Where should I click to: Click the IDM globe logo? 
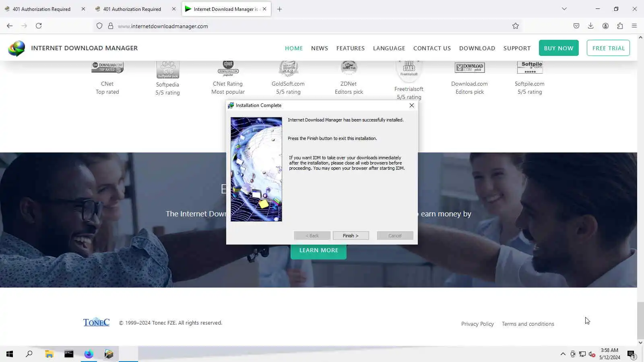[x=17, y=48]
